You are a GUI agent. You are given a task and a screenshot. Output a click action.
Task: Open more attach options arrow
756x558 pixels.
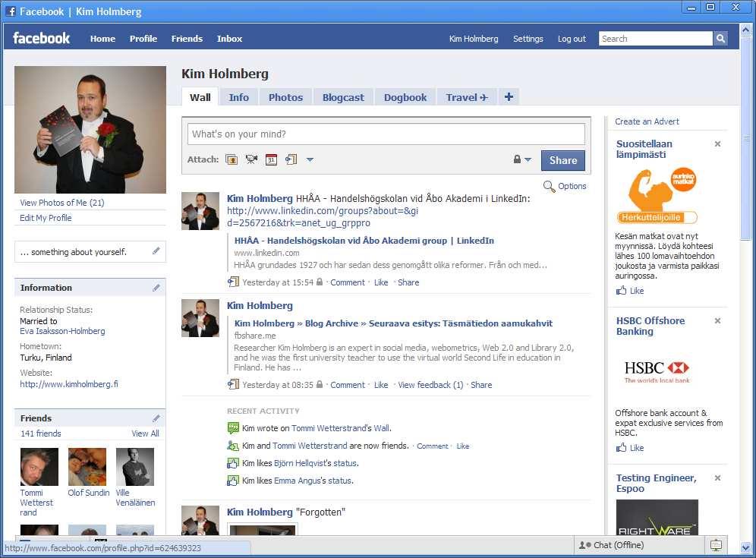point(310,159)
